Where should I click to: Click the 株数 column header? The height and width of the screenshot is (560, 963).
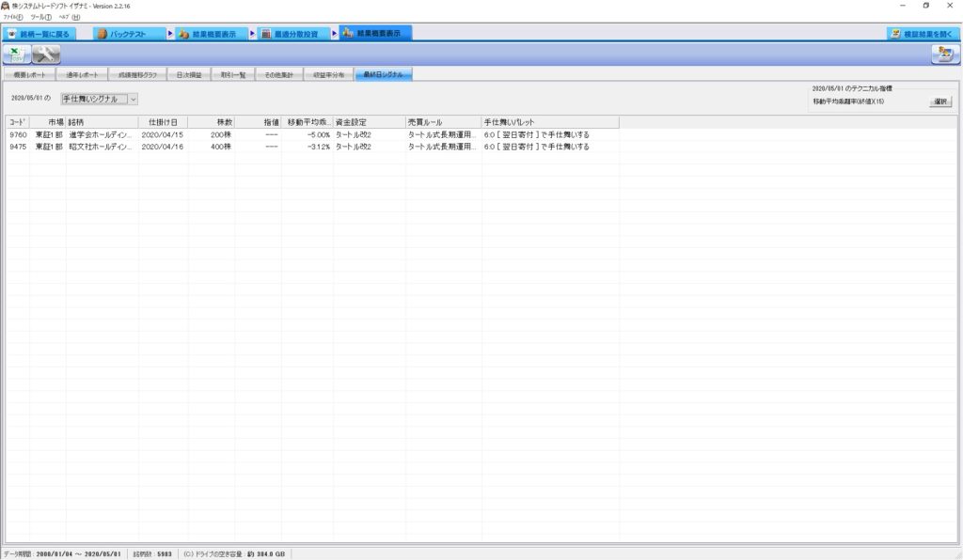[x=212, y=122]
